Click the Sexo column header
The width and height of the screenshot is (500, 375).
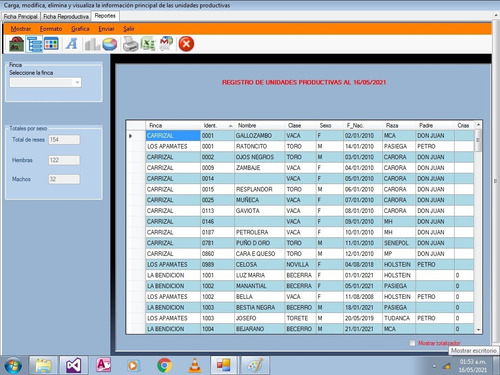(x=330, y=125)
